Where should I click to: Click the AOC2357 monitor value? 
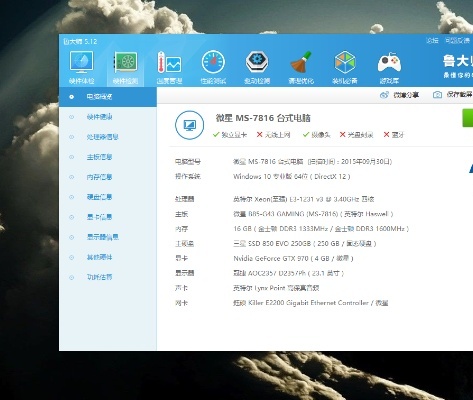[288, 273]
